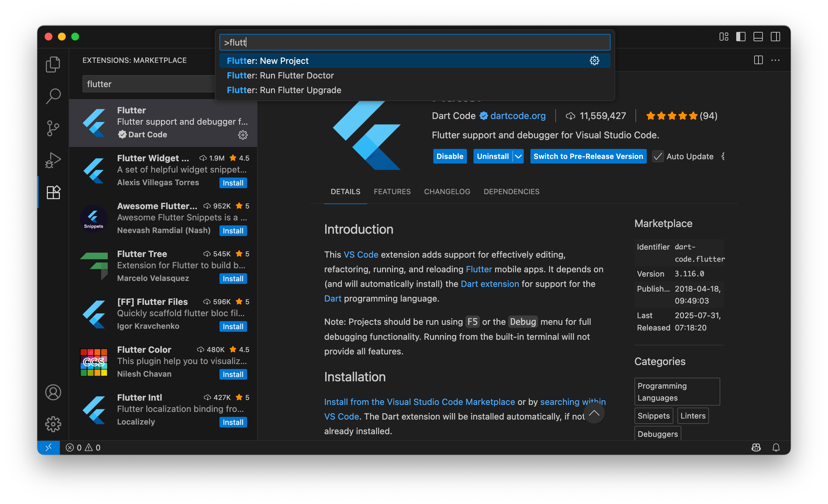Click the Awesome Flutter Snippets logo
Screen dimensions: 828x504
[94, 218]
